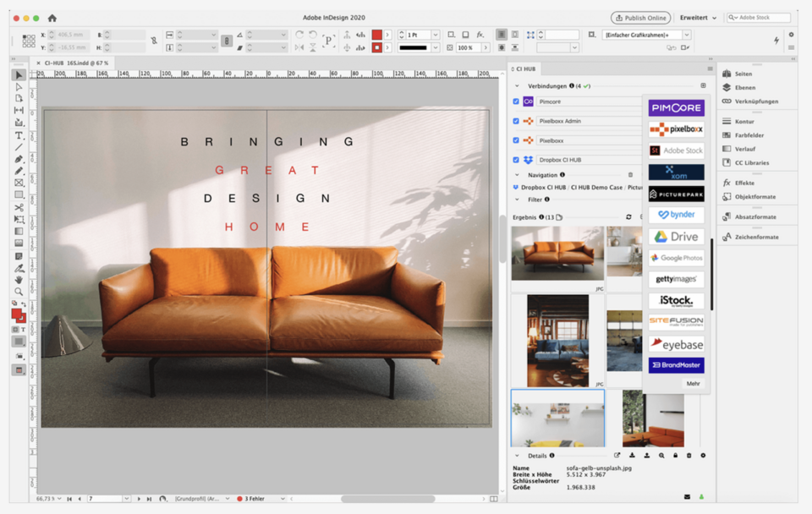Open control bar settings gear icon
The image size is (812, 514).
click(791, 35)
